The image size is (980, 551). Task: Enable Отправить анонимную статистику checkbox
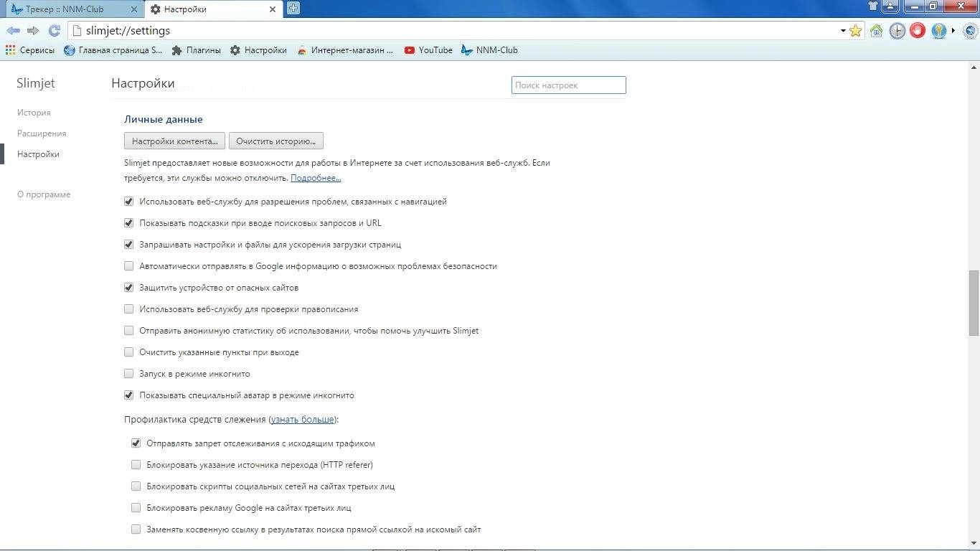point(129,331)
